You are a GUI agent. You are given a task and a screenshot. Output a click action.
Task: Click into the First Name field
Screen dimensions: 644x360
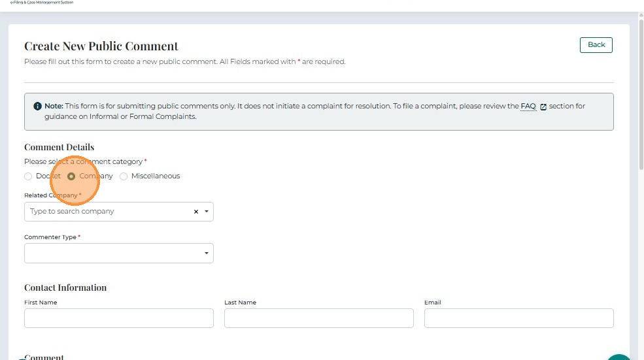(118, 318)
